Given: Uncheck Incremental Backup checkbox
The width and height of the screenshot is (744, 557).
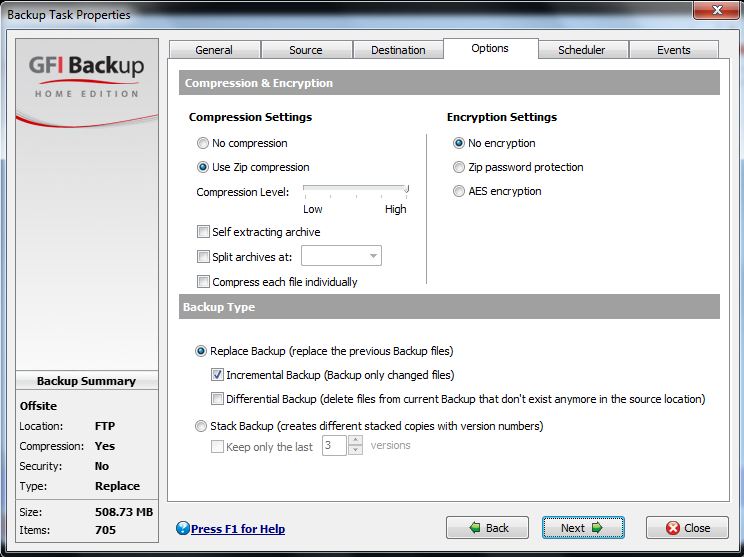Looking at the screenshot, I should click(x=217, y=375).
